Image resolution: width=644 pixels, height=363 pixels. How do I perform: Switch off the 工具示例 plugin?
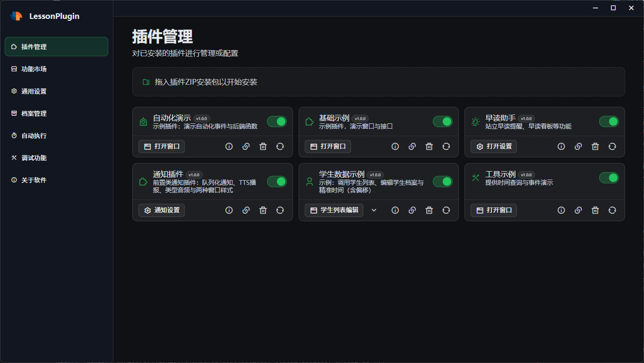click(x=609, y=178)
